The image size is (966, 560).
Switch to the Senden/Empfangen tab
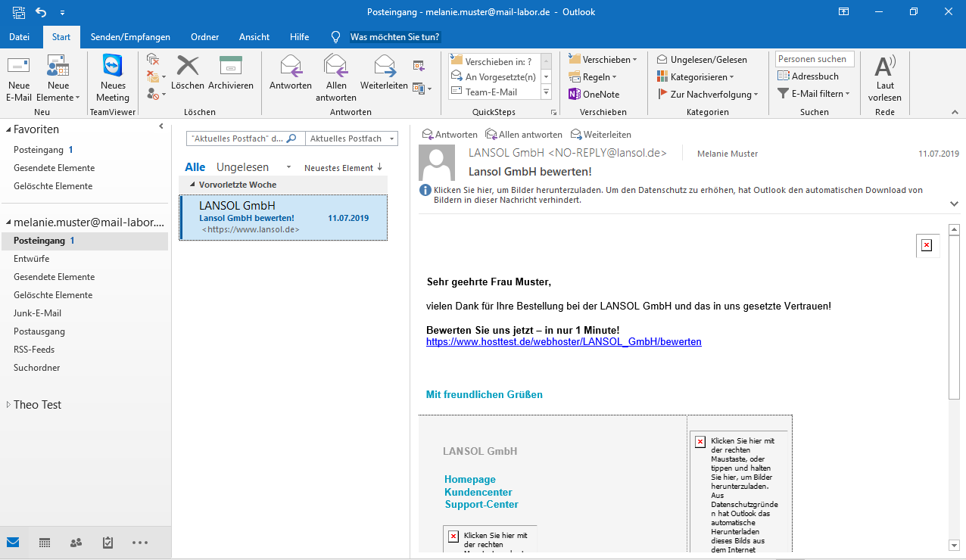coord(130,37)
